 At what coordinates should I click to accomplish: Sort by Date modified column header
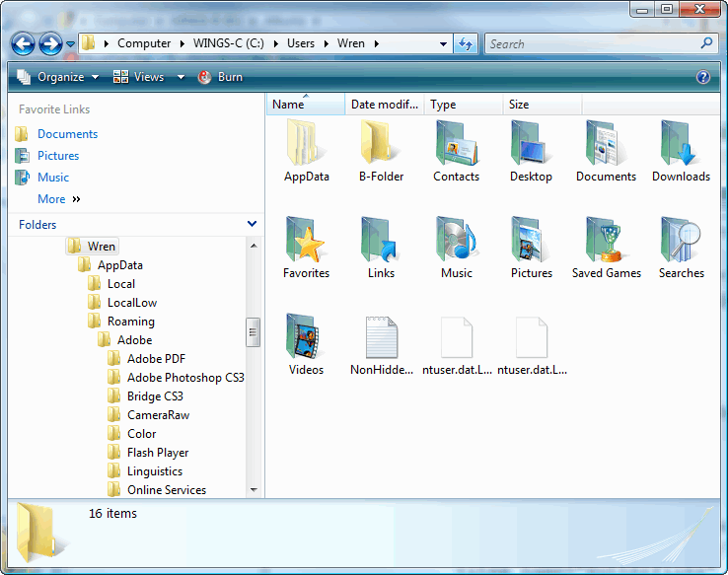click(x=385, y=105)
